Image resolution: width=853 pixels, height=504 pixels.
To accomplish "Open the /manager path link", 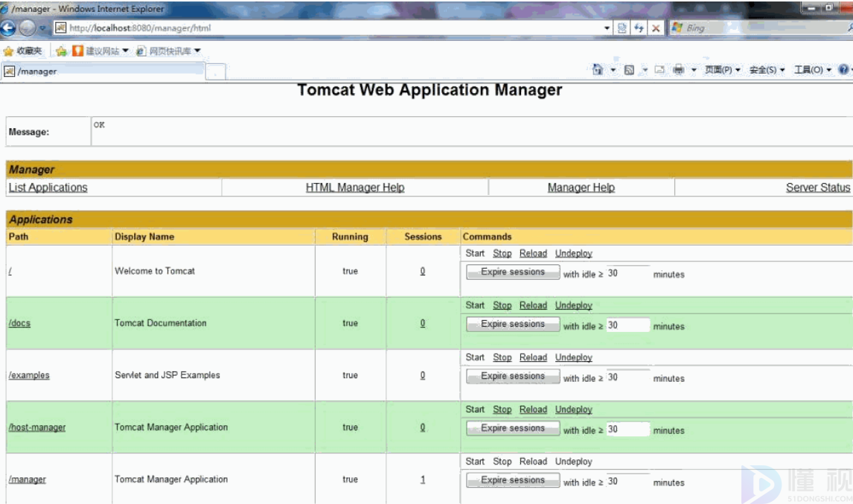I will pyautogui.click(x=28, y=479).
